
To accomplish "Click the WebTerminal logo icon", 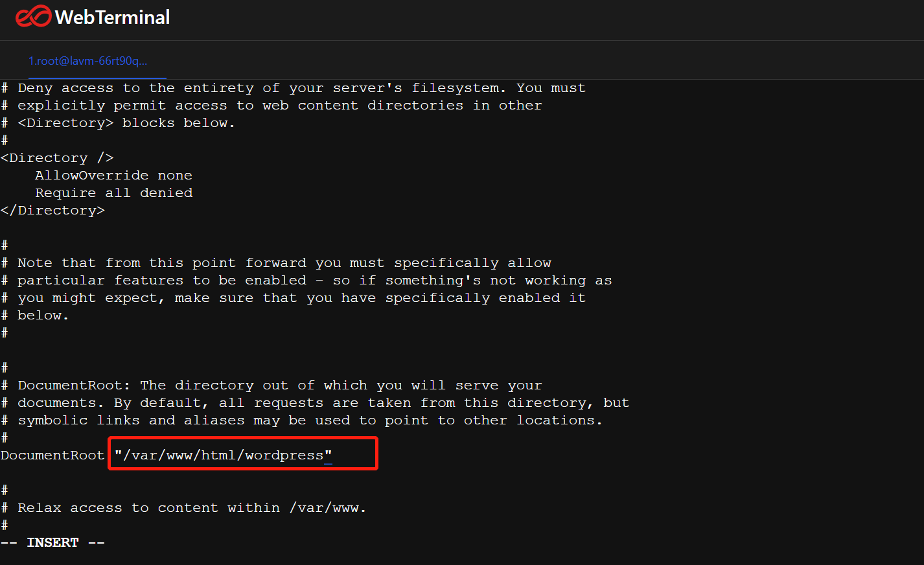I will (33, 17).
